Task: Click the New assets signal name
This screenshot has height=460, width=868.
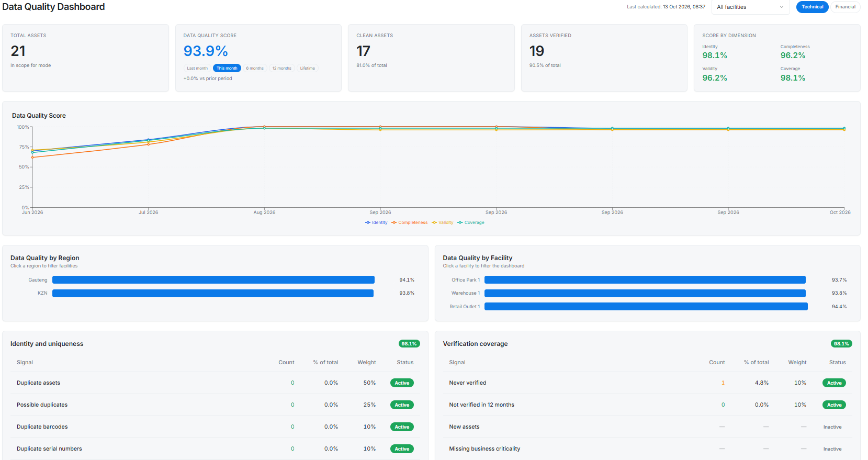Action: pyautogui.click(x=464, y=427)
